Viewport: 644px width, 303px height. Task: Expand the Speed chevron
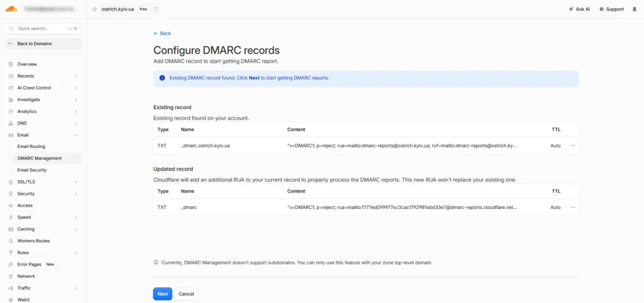click(x=75, y=217)
